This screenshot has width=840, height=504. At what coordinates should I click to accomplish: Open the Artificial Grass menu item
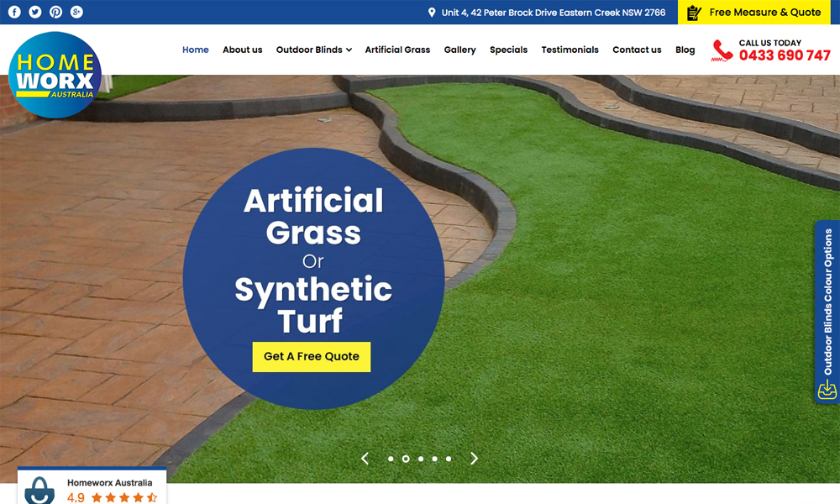[397, 50]
